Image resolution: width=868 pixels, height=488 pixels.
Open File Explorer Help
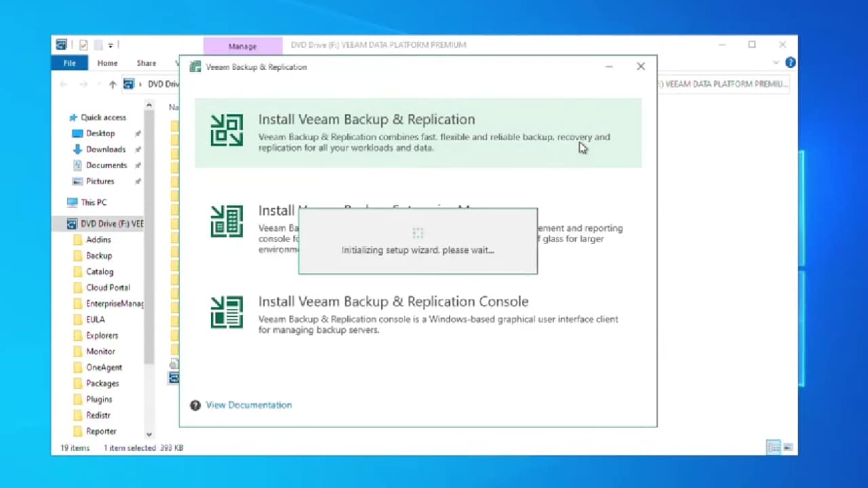pyautogui.click(x=790, y=62)
